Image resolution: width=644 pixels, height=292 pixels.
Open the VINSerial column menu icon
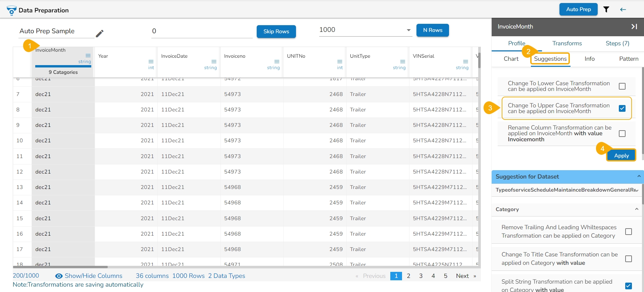click(x=465, y=61)
